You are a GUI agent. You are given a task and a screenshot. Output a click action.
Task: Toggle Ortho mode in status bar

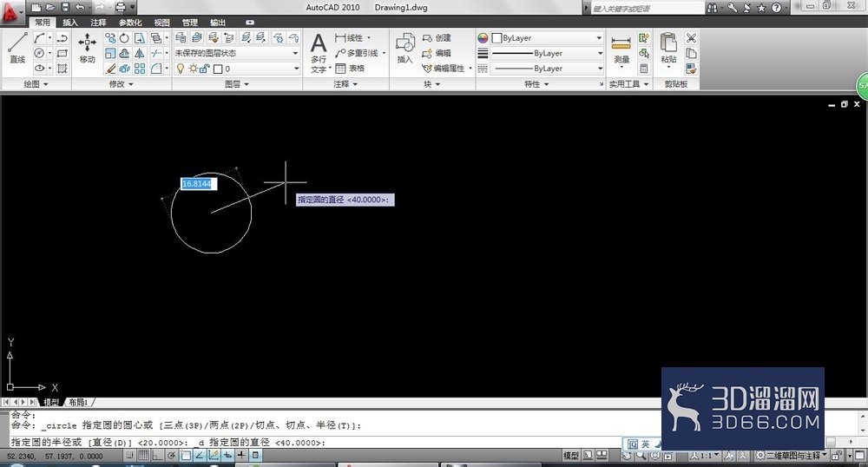point(157,456)
